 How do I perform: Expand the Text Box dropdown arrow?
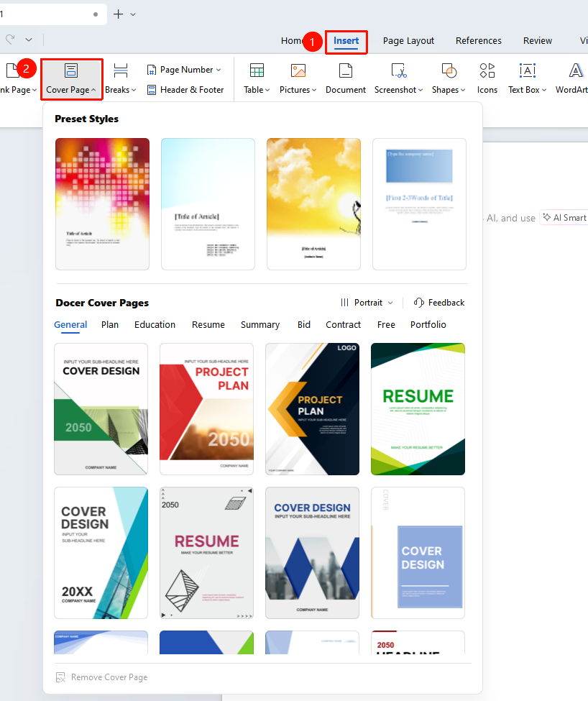(x=544, y=90)
